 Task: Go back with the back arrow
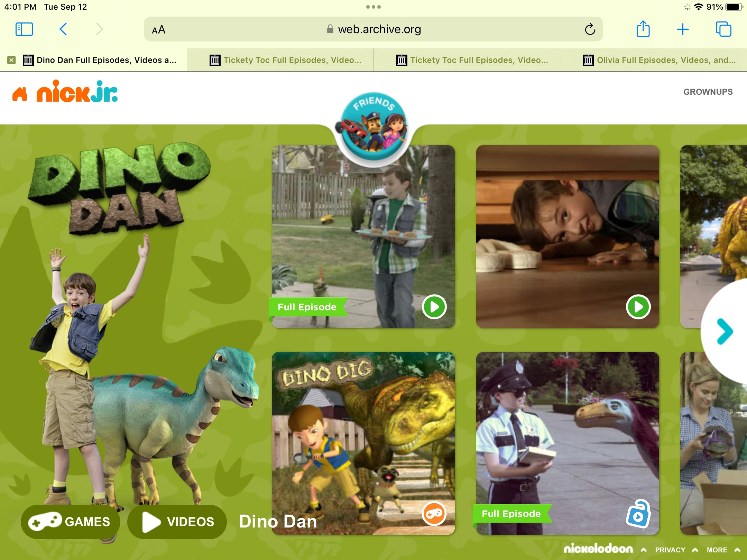63,29
